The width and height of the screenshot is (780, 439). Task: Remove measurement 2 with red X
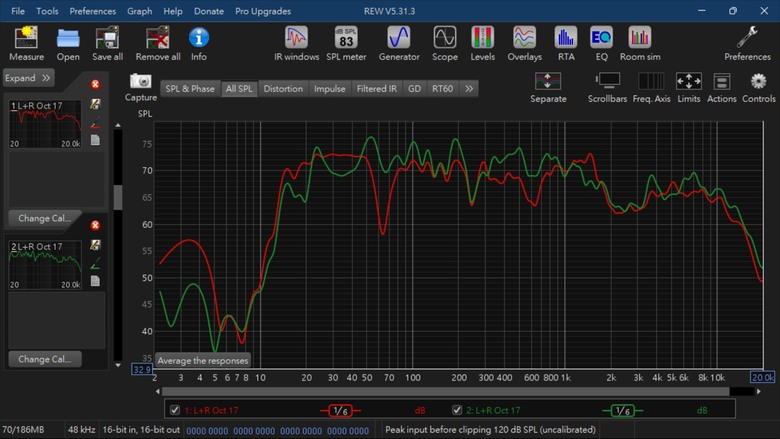95,225
